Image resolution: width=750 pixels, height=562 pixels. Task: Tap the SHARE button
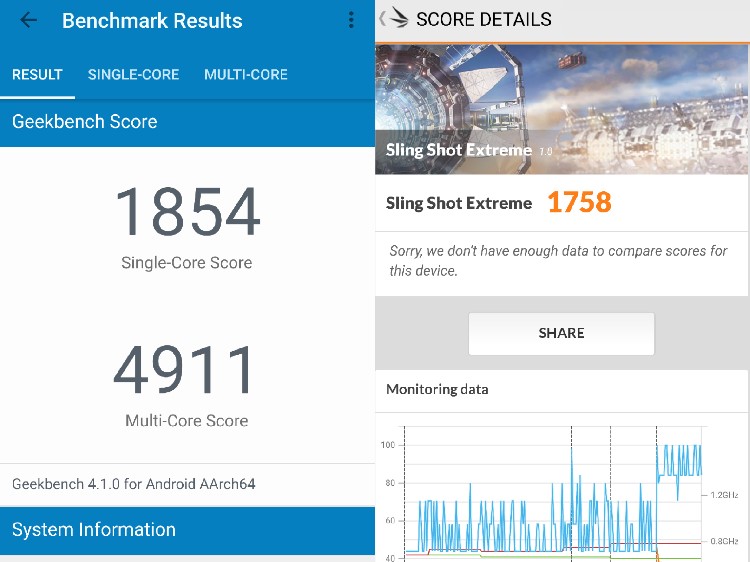(x=561, y=333)
